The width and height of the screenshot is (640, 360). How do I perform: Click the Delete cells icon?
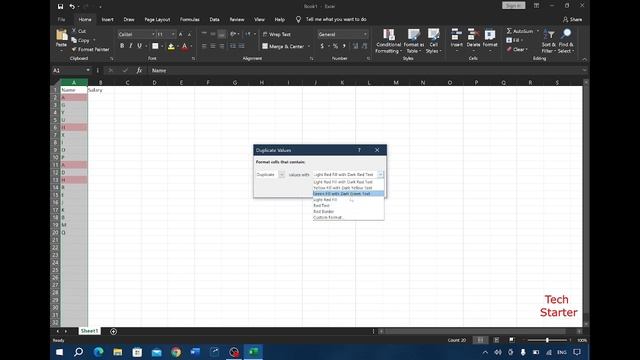tap(473, 35)
